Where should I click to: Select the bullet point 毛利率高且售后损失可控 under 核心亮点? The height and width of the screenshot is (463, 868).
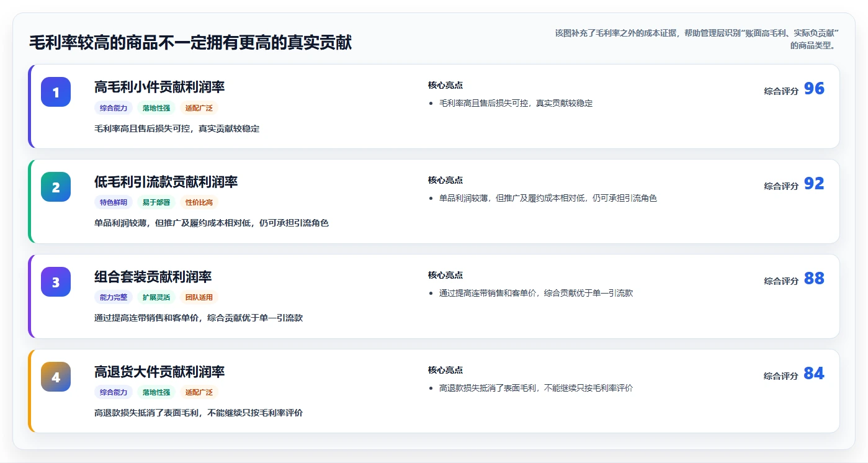click(x=516, y=103)
